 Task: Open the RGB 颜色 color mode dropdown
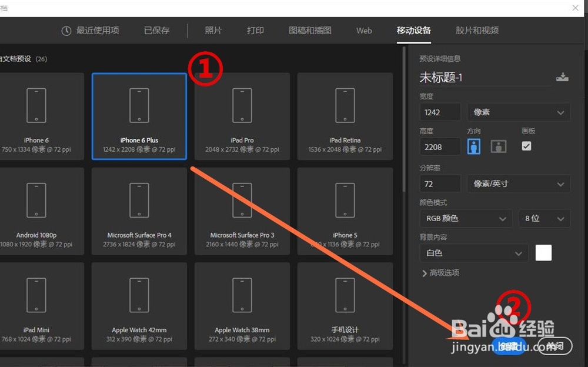point(466,218)
